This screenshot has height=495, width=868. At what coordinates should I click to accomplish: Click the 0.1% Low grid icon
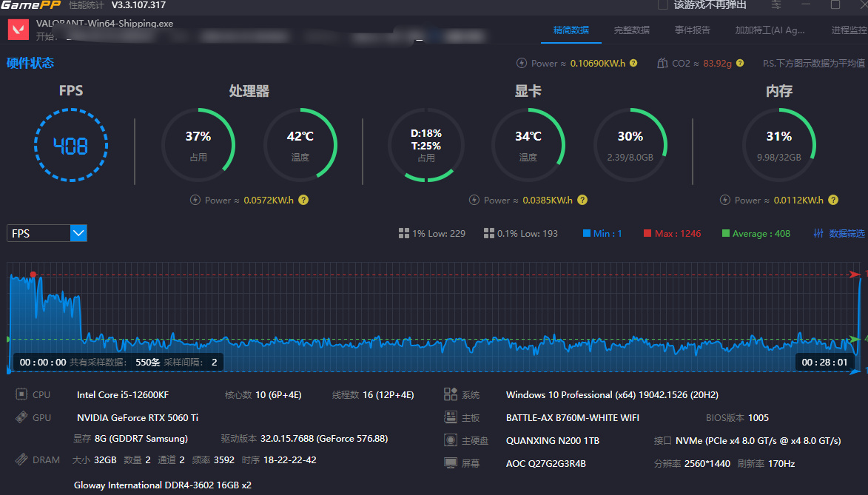click(x=489, y=233)
